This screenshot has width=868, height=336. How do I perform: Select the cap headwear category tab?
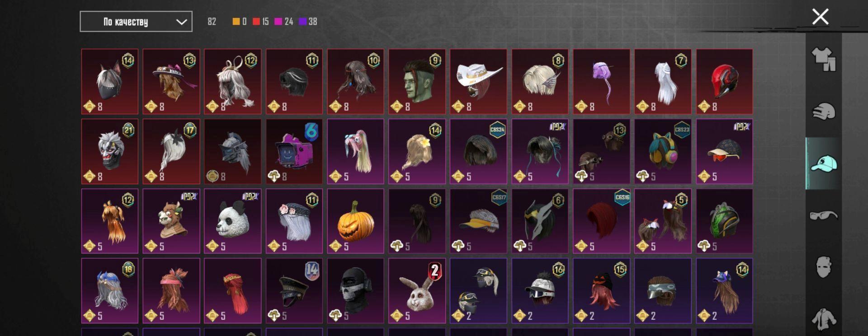tap(824, 163)
